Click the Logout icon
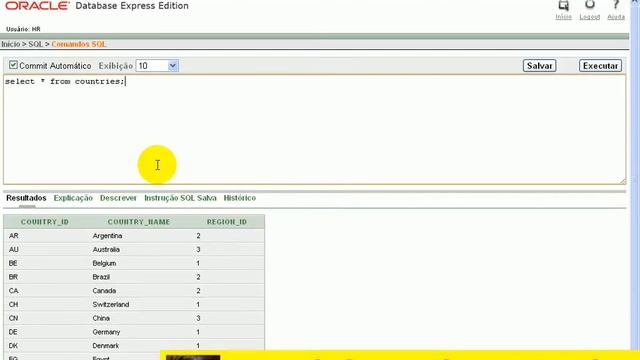640x360 pixels. tap(590, 6)
